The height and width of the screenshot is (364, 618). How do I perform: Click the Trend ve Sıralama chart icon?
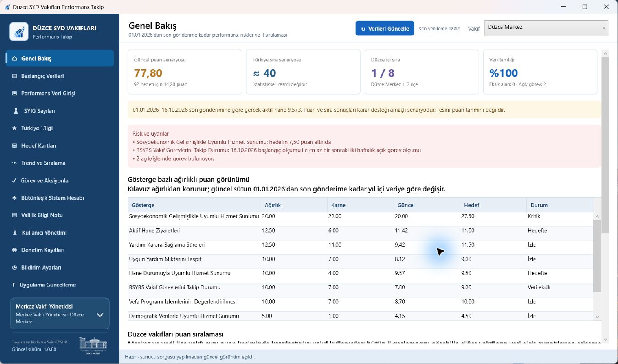pyautogui.click(x=14, y=163)
